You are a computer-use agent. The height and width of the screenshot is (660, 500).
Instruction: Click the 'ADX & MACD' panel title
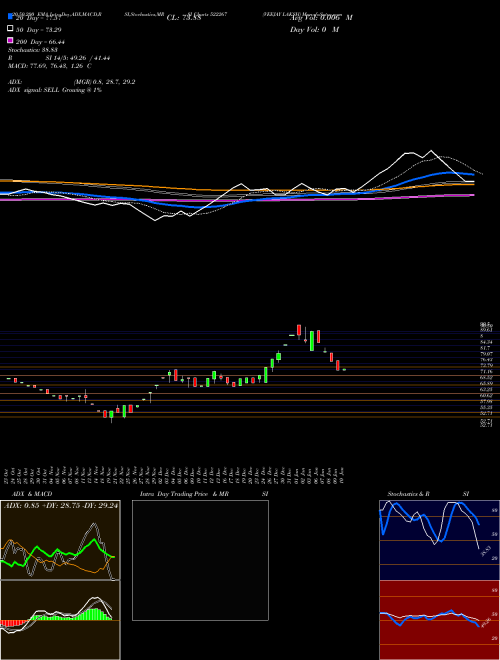32,494
